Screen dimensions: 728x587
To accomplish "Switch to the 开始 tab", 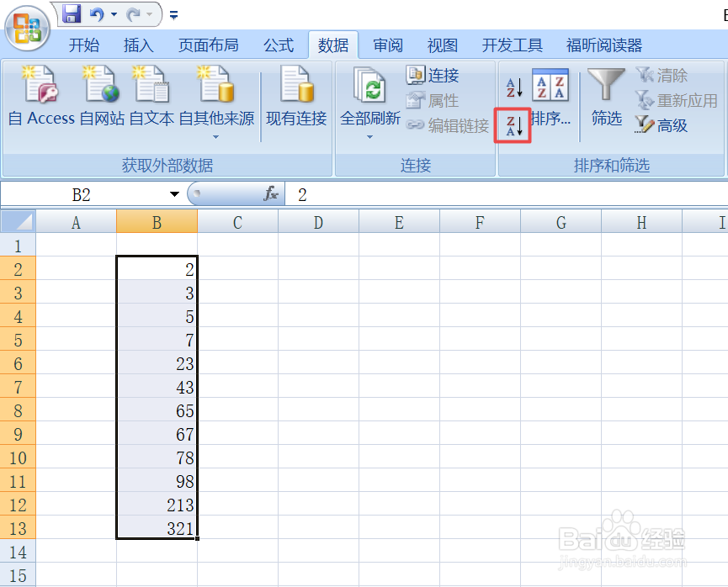I will 84,45.
